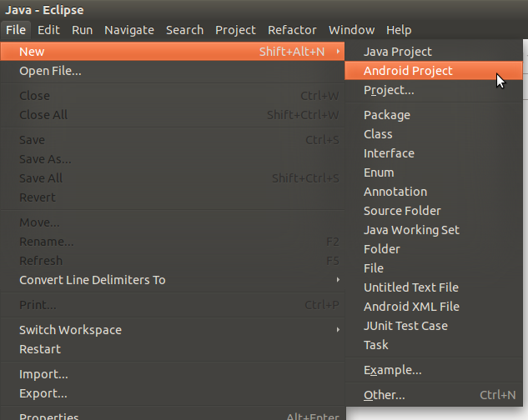The image size is (528, 420).
Task: Expand the New submenu arrow
Action: click(338, 52)
